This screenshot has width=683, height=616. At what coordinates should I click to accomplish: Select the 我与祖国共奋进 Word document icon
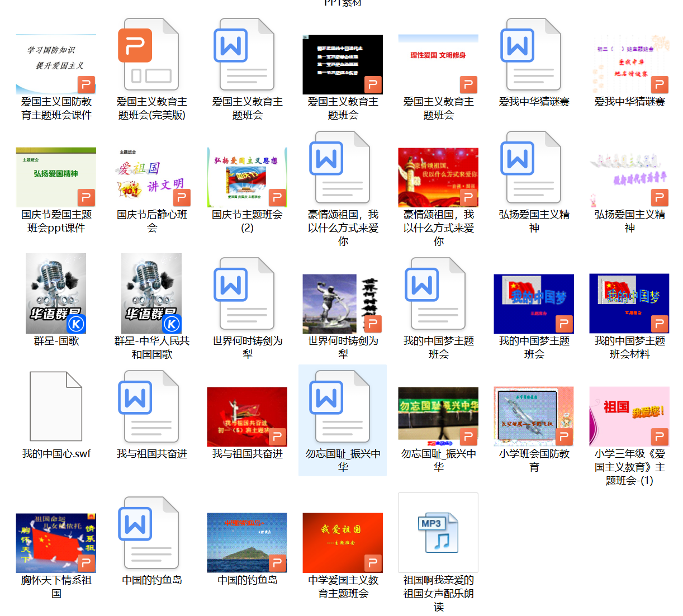[x=151, y=406]
